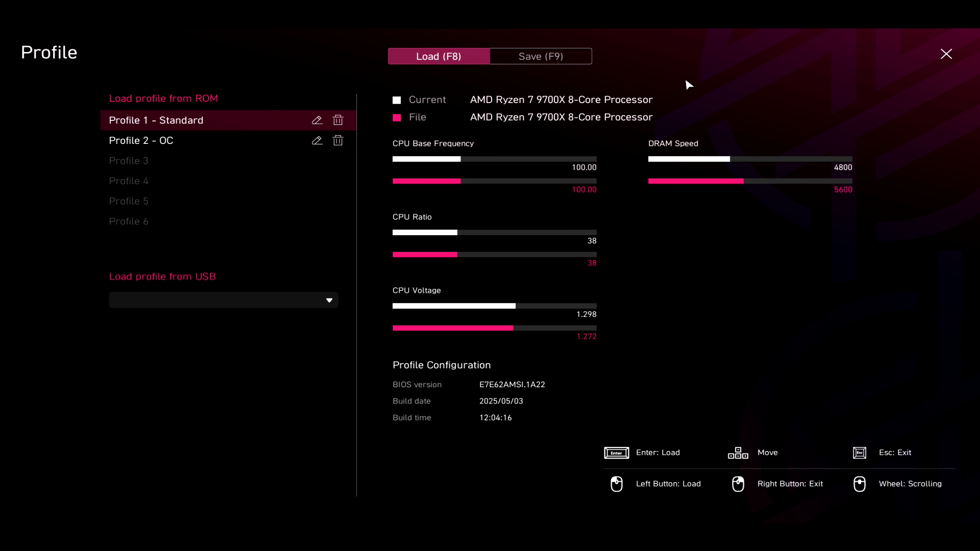Click the right mouse button Exit icon
The height and width of the screenshot is (551, 980).
click(738, 484)
